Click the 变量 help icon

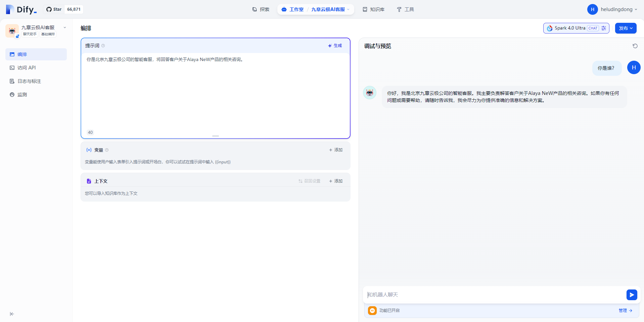(107, 150)
